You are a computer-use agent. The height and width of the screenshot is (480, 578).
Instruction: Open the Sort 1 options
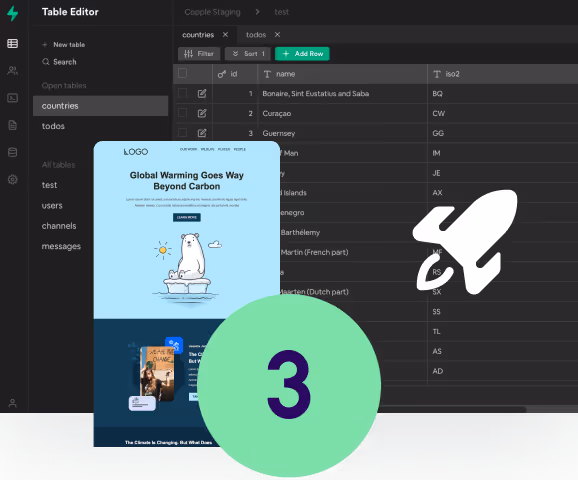point(248,54)
